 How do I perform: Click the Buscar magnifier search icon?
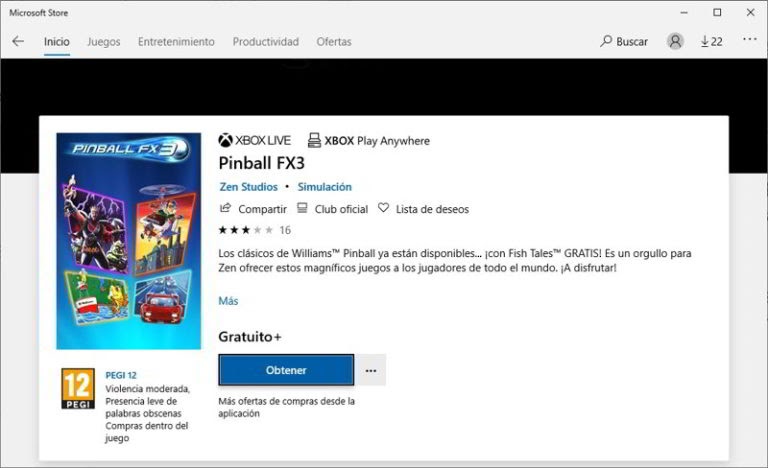coord(606,41)
